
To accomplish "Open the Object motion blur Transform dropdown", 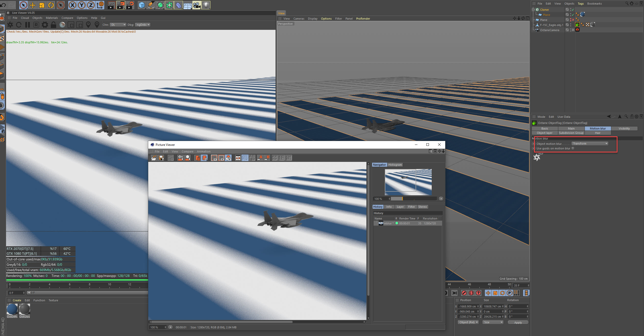I will [x=590, y=144].
